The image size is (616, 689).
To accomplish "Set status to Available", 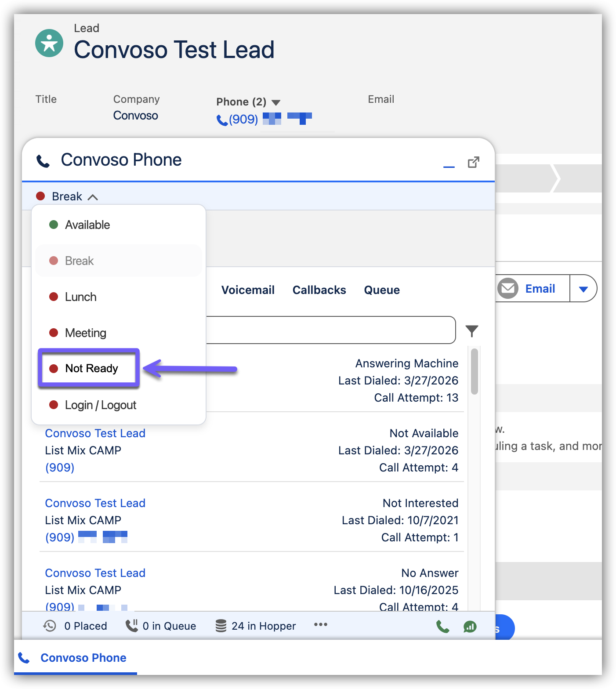I will point(87,225).
